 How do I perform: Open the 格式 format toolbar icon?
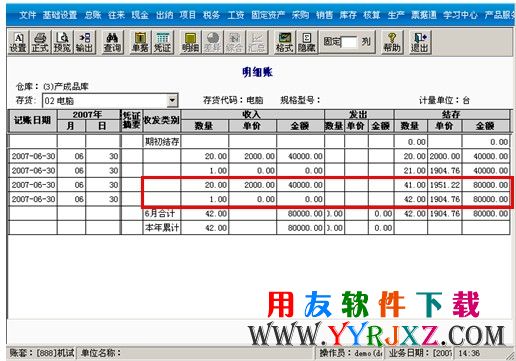284,42
